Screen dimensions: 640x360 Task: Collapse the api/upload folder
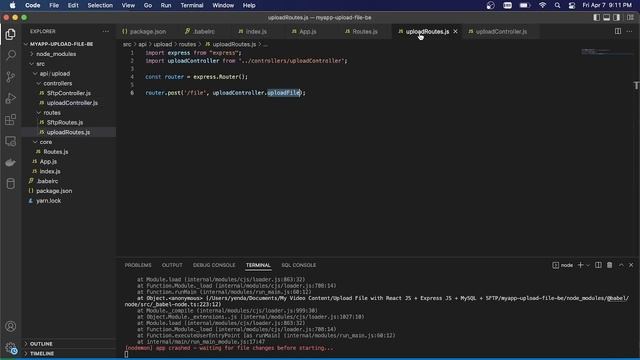(x=69, y=73)
